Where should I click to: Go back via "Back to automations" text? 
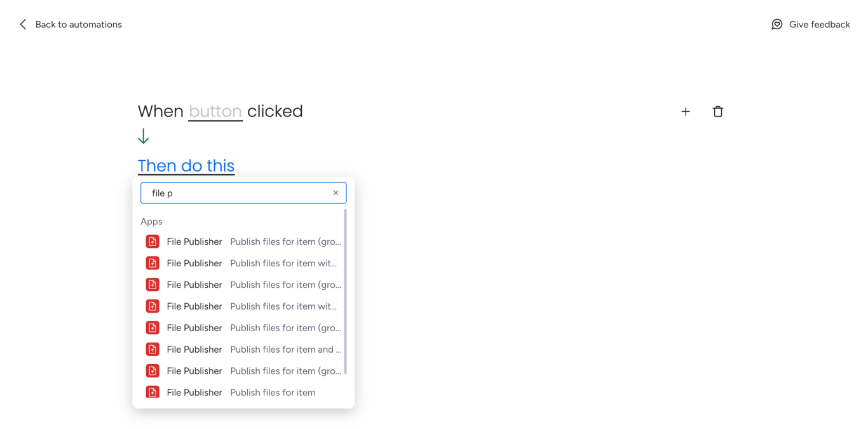click(78, 24)
